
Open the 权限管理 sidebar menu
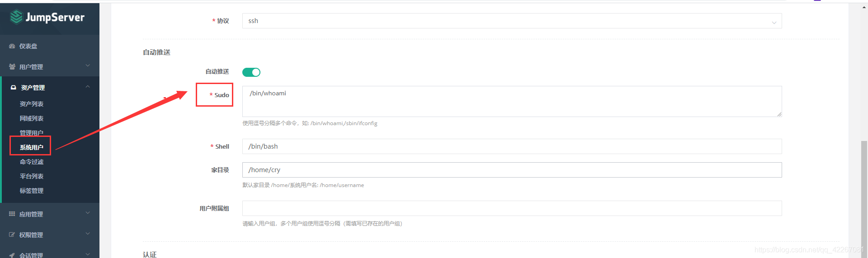pos(50,235)
